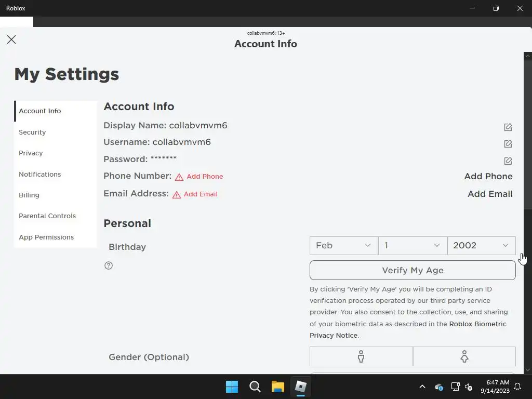The image size is (532, 399).
Task: Click the 'Display Name: collabvmvm6' text
Action: pyautogui.click(x=165, y=126)
